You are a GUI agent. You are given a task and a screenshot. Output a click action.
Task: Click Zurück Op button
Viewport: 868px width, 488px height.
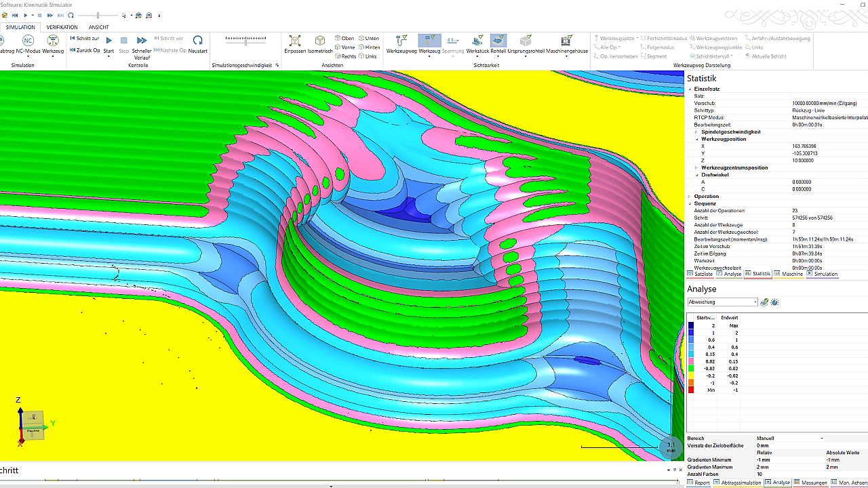click(85, 50)
